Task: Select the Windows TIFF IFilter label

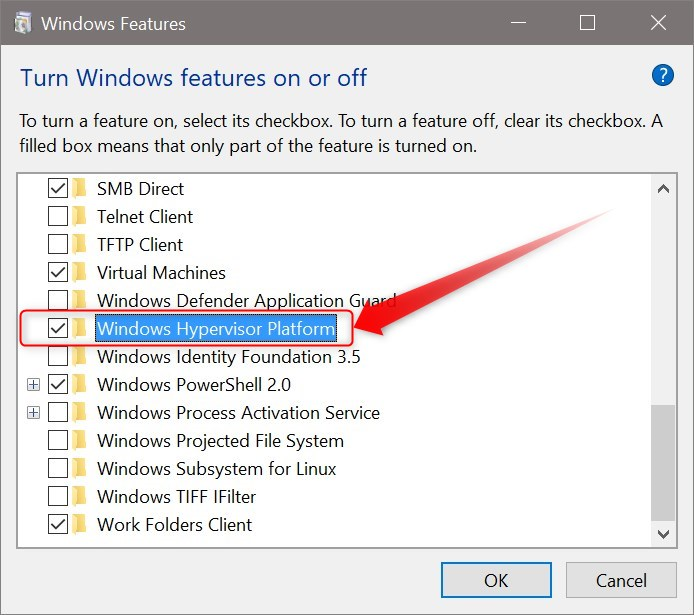Action: tap(176, 497)
